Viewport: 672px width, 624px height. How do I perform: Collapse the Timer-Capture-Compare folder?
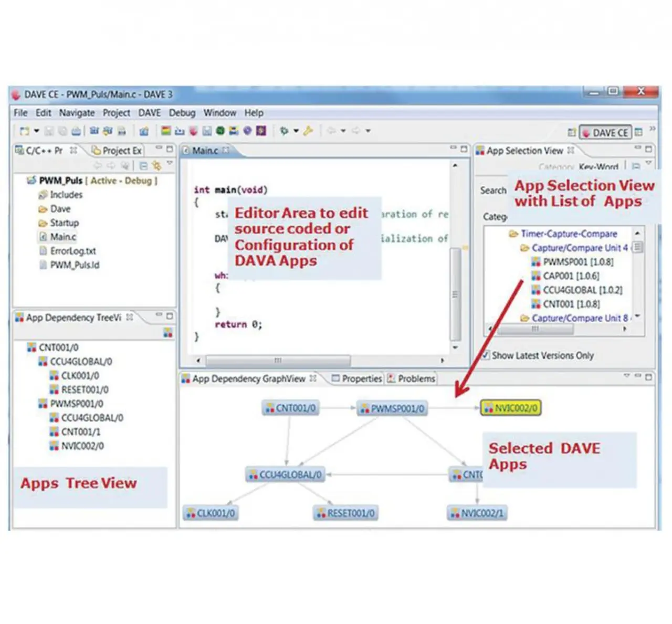click(513, 234)
